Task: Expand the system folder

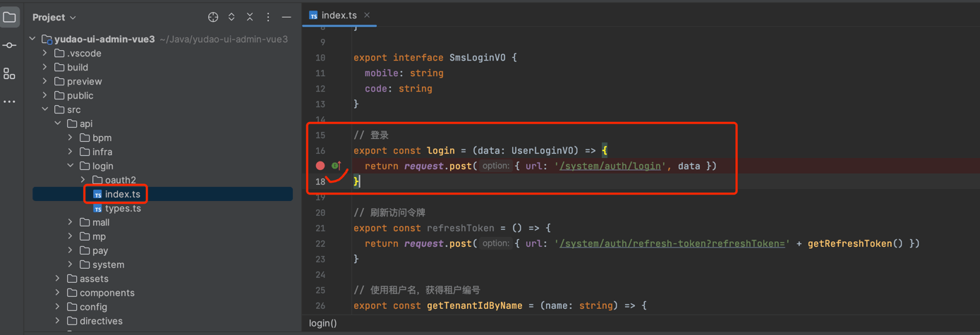Action: point(71,264)
